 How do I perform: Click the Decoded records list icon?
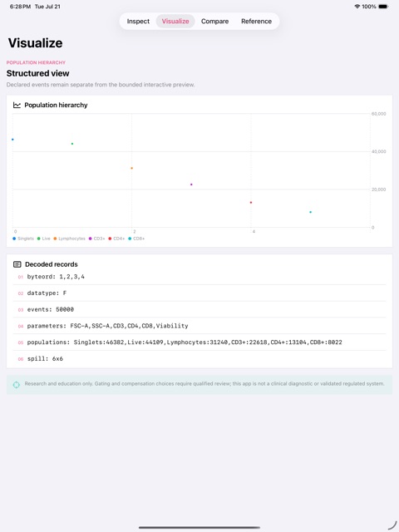(17, 264)
